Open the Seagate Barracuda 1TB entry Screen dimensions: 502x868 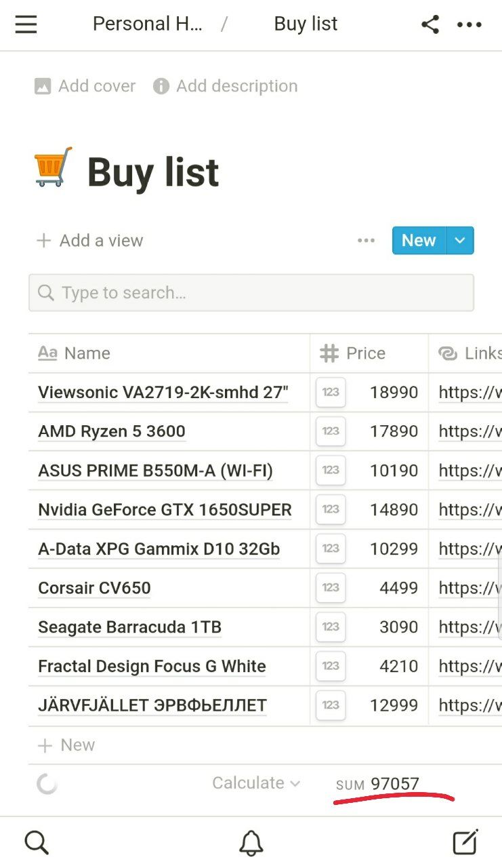(x=129, y=627)
